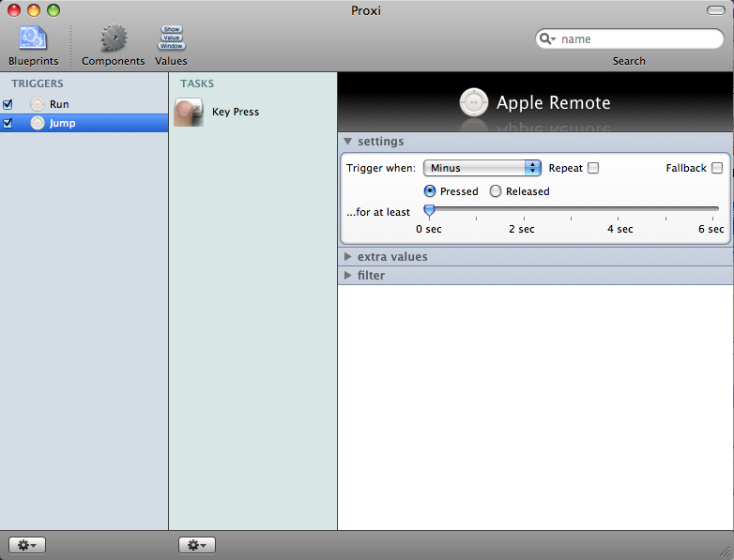Select the Pressed radio button
The width and height of the screenshot is (734, 560).
pyautogui.click(x=429, y=191)
